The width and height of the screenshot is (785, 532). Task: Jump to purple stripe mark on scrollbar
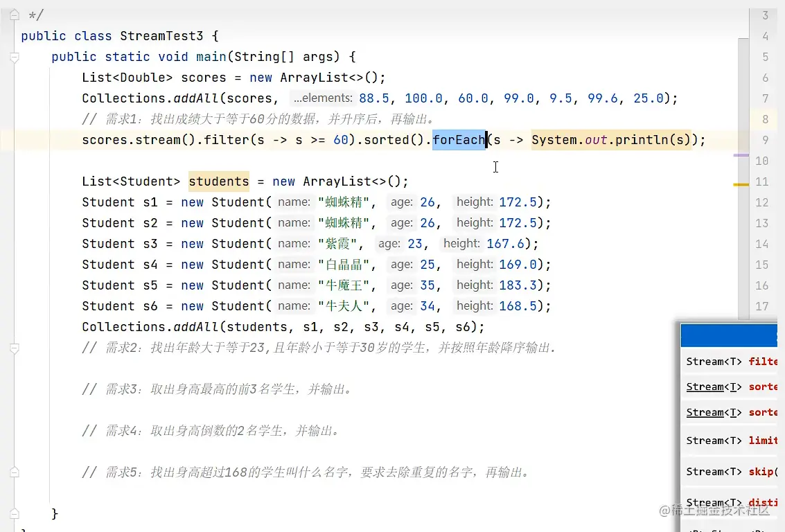741,155
